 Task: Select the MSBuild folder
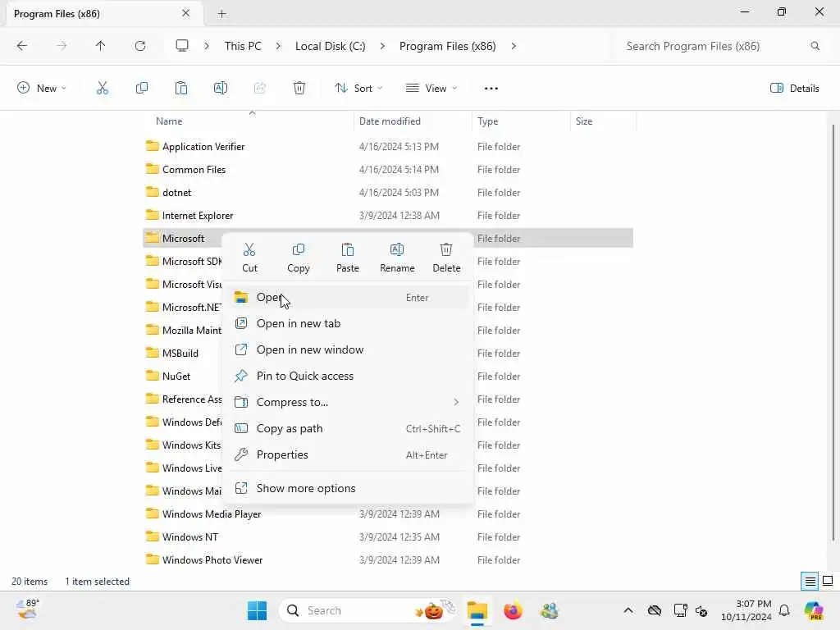pyautogui.click(x=182, y=354)
